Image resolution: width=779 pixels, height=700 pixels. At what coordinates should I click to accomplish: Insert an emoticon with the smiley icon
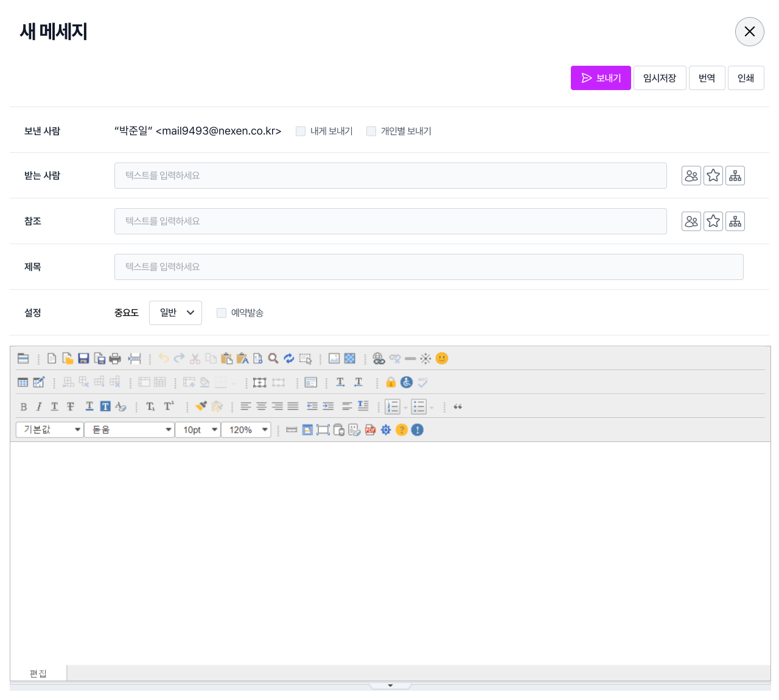442,359
